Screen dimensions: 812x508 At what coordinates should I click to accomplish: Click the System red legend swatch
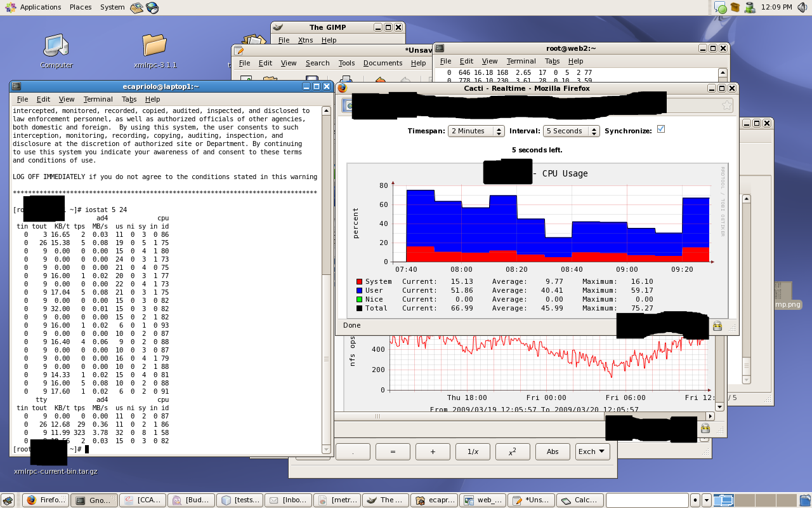coord(359,282)
